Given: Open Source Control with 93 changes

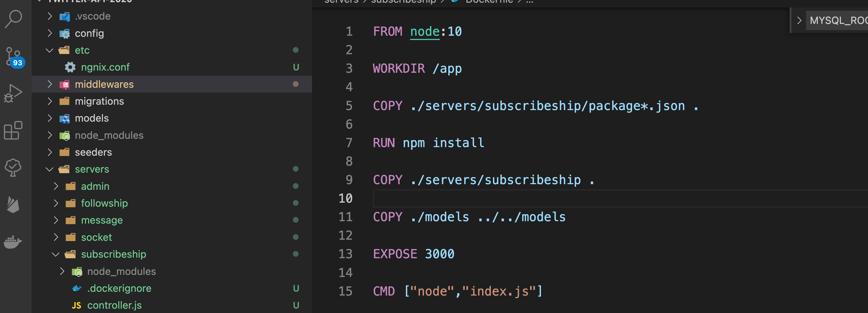Looking at the screenshot, I should tap(14, 57).
